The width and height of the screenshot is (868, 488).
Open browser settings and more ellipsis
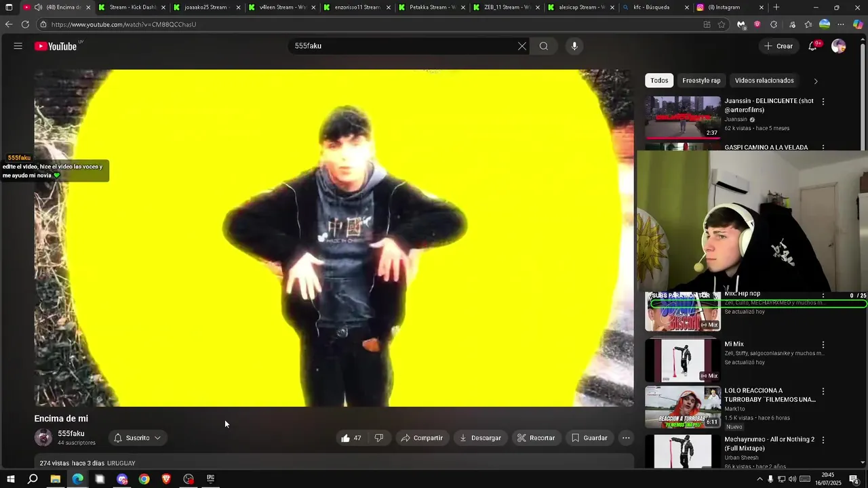point(841,24)
